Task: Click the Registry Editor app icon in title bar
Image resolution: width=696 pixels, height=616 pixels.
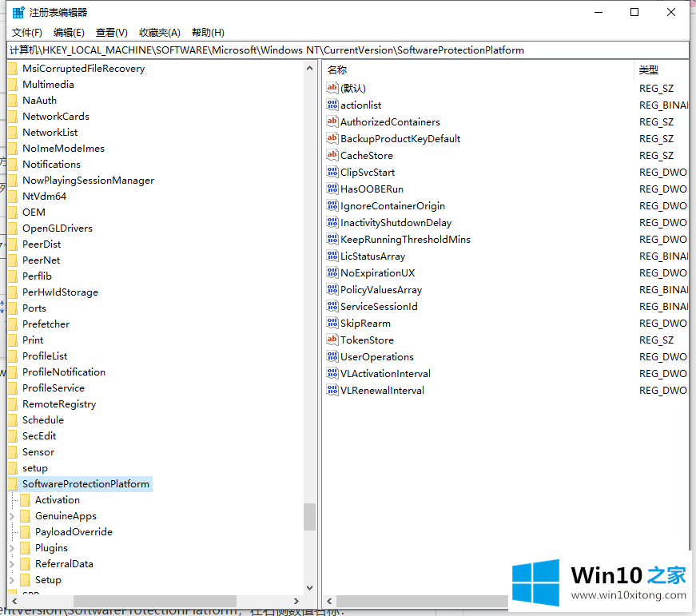Action: (18, 12)
